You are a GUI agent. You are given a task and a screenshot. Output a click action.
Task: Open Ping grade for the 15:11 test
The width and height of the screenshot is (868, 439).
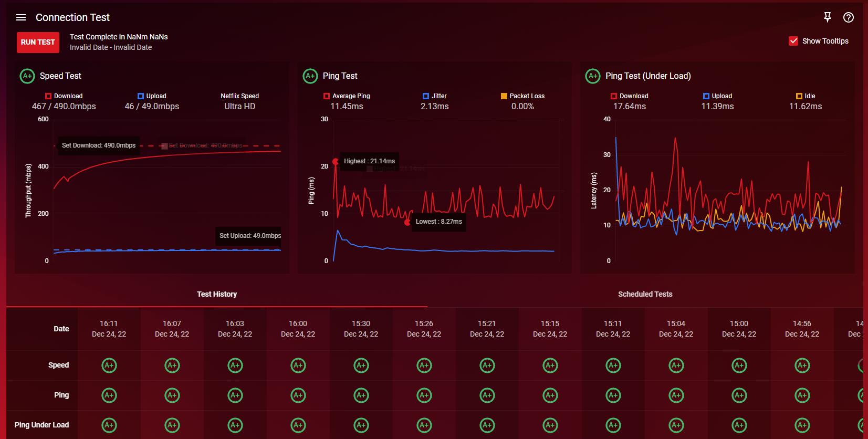coord(613,395)
